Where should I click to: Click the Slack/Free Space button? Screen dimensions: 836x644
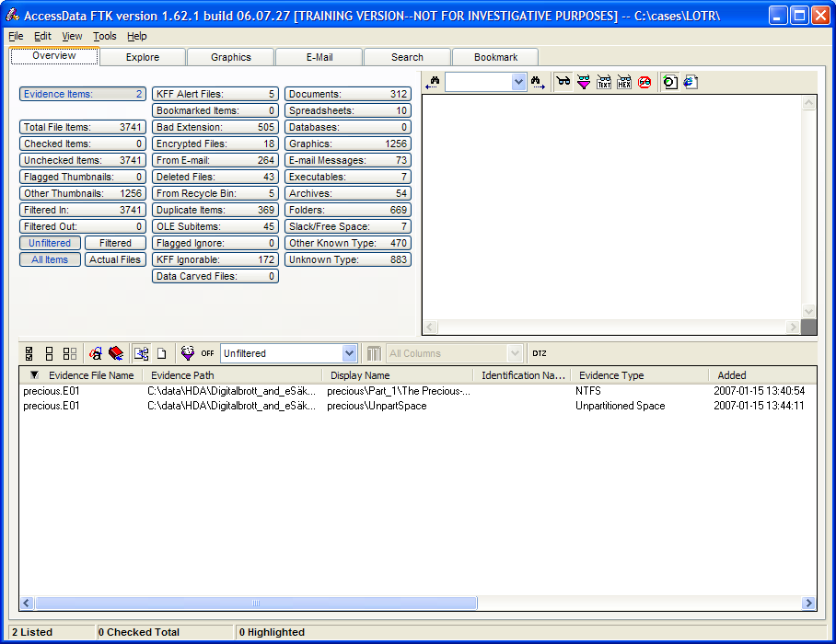pyautogui.click(x=348, y=226)
